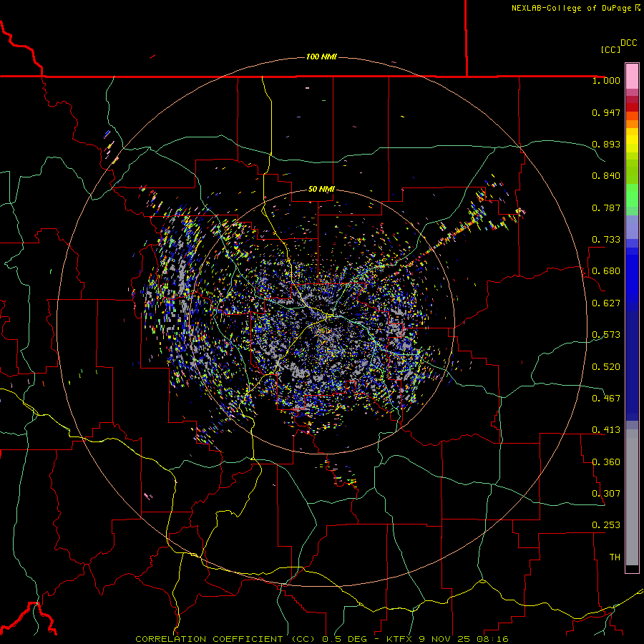This screenshot has width=644, height=644.
Task: Click the DCC label above the color scale
Action: [628, 43]
